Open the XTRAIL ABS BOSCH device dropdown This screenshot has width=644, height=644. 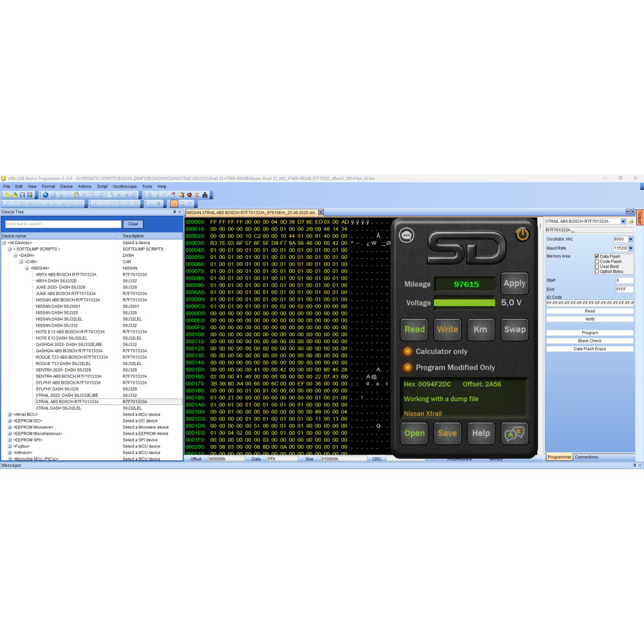coord(623,222)
